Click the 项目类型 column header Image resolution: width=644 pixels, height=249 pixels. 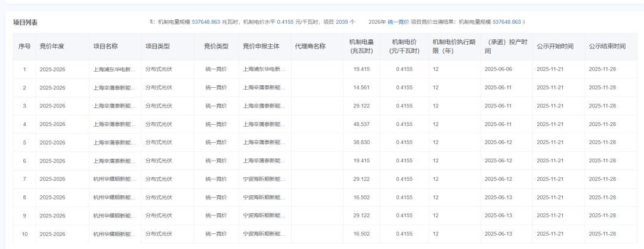pos(157,47)
